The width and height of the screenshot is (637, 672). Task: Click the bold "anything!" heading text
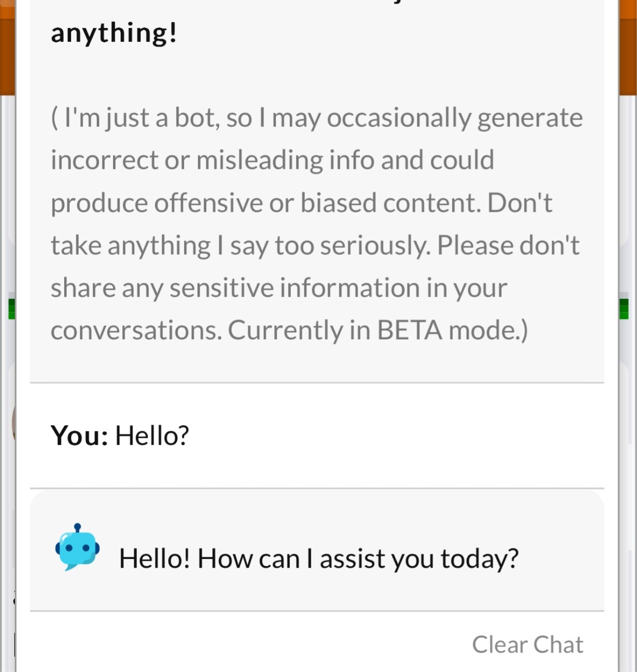pos(114,33)
